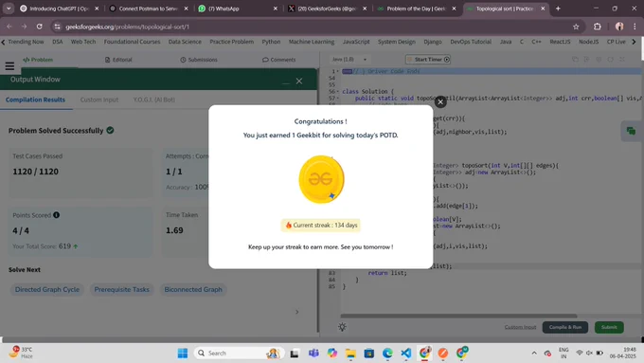
Task: Switch to the Editorial tab
Action: [x=118, y=60]
